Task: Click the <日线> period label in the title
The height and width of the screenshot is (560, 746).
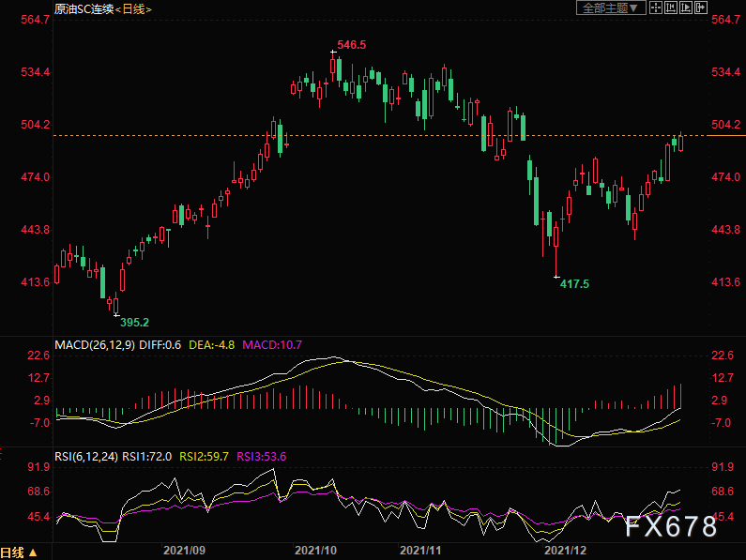Action: click(x=133, y=9)
